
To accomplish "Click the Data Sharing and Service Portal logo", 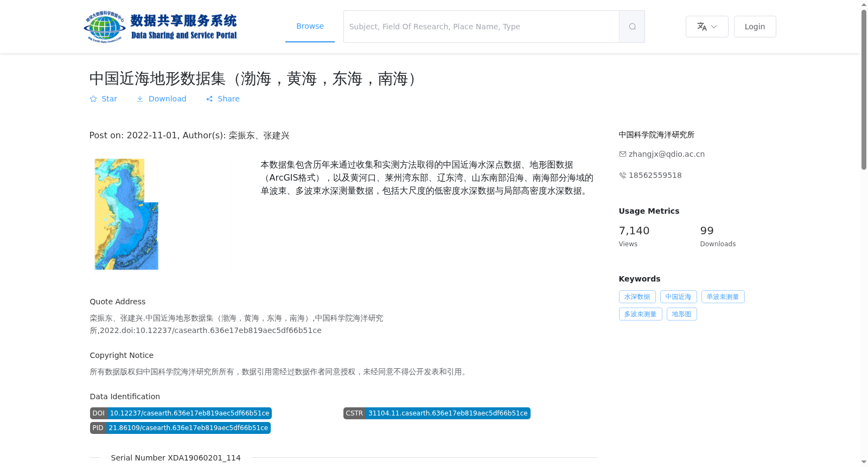I will [x=161, y=27].
